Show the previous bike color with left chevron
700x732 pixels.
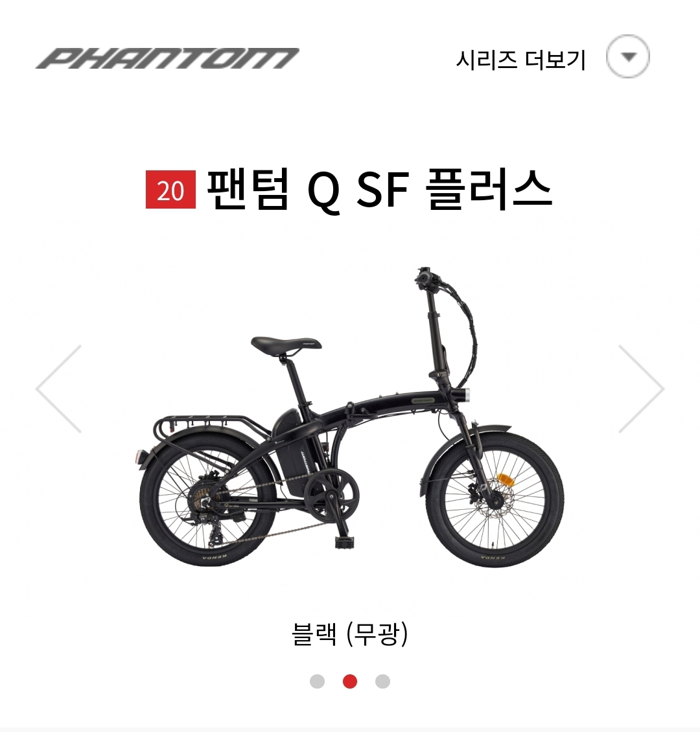(60, 389)
